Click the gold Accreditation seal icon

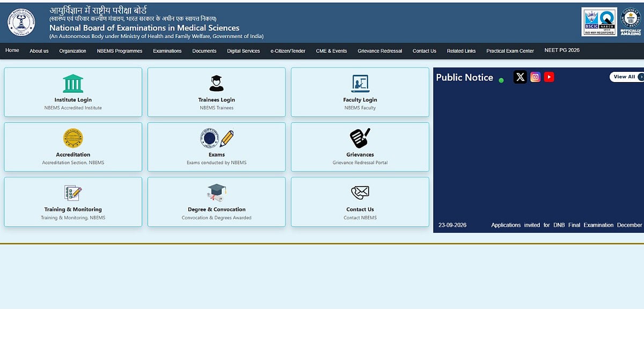(73, 138)
